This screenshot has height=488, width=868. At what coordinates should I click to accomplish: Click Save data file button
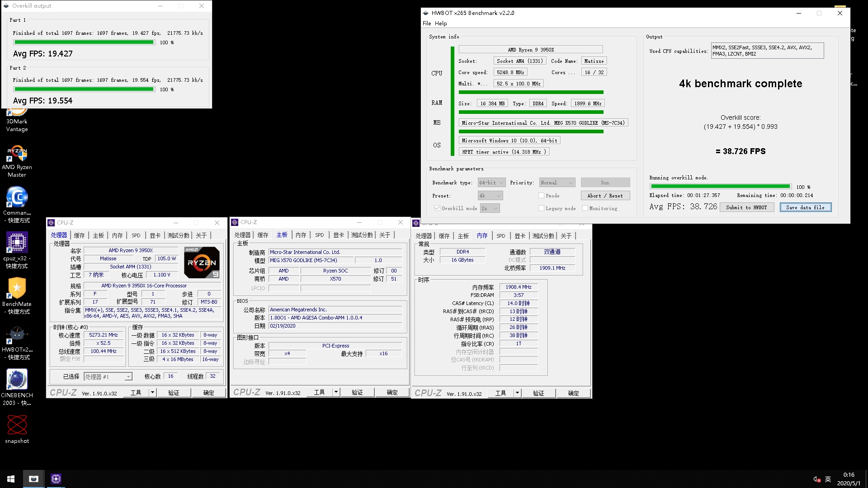coord(805,207)
